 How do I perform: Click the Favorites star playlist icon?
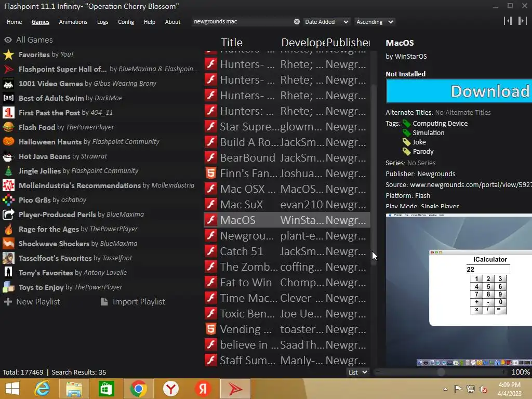8,54
